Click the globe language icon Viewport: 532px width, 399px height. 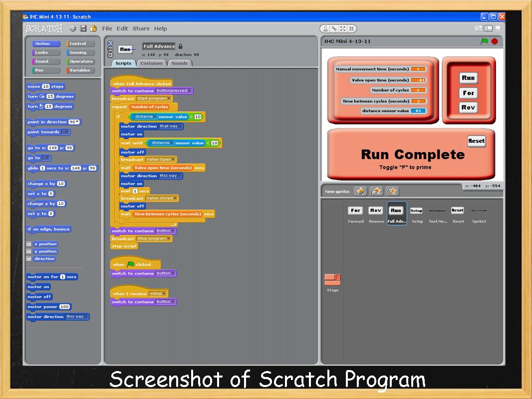(x=72, y=28)
